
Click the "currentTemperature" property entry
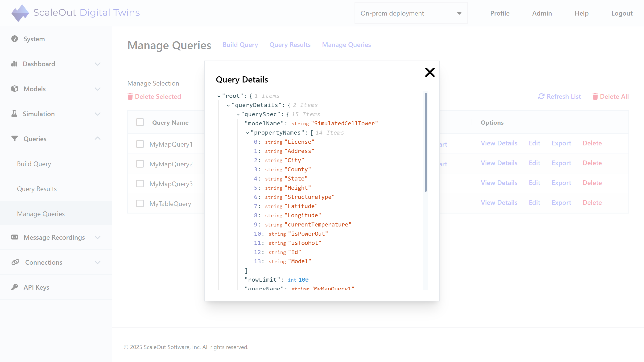click(x=318, y=225)
